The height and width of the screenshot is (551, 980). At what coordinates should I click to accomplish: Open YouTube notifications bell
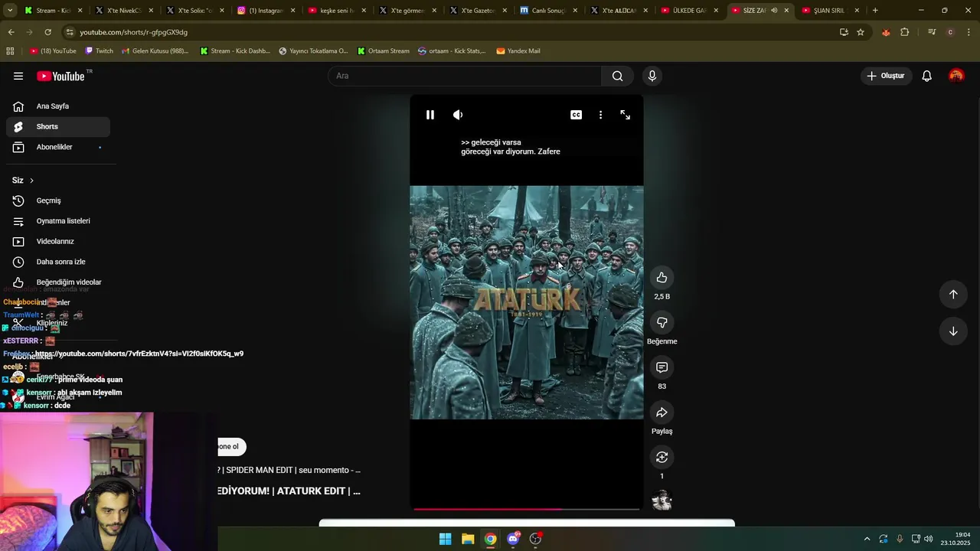[x=926, y=76]
